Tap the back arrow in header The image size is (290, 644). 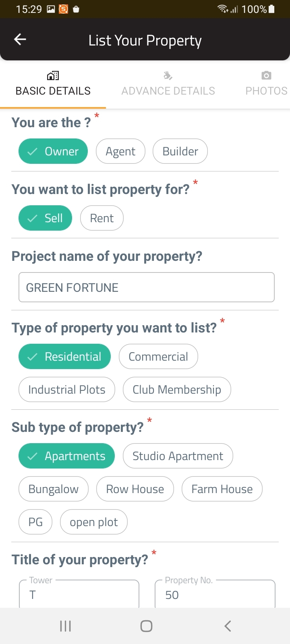pyautogui.click(x=20, y=39)
